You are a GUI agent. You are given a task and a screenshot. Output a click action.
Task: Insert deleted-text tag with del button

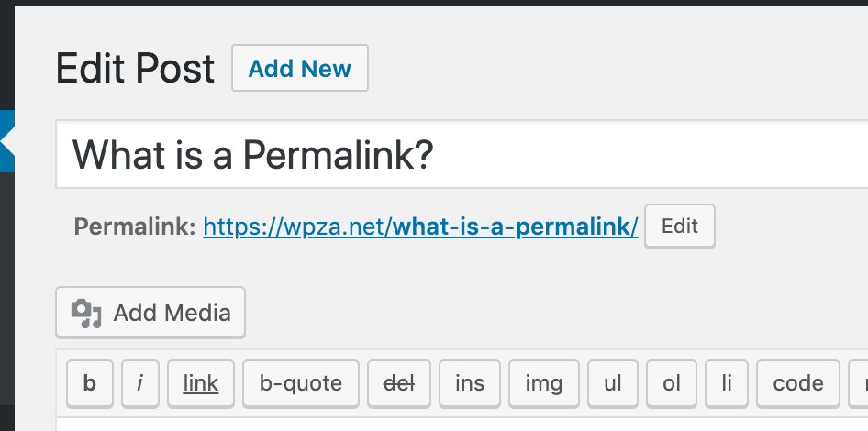point(398,383)
